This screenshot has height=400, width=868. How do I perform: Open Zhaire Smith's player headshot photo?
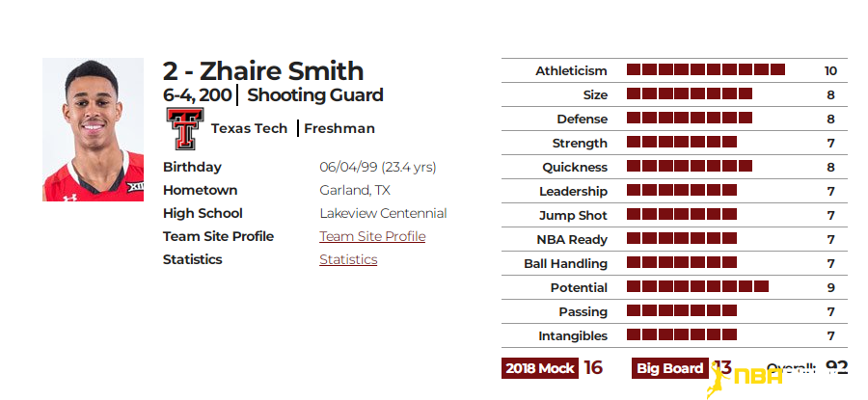(93, 129)
